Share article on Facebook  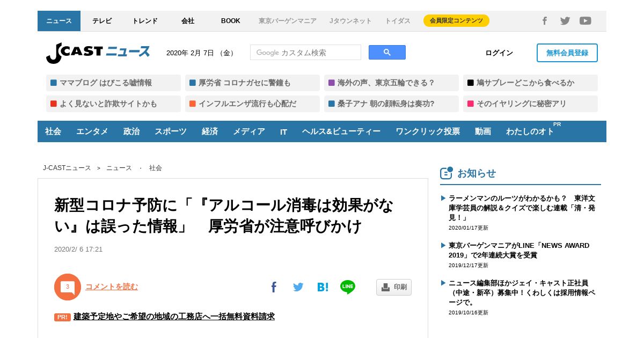pyautogui.click(x=274, y=287)
